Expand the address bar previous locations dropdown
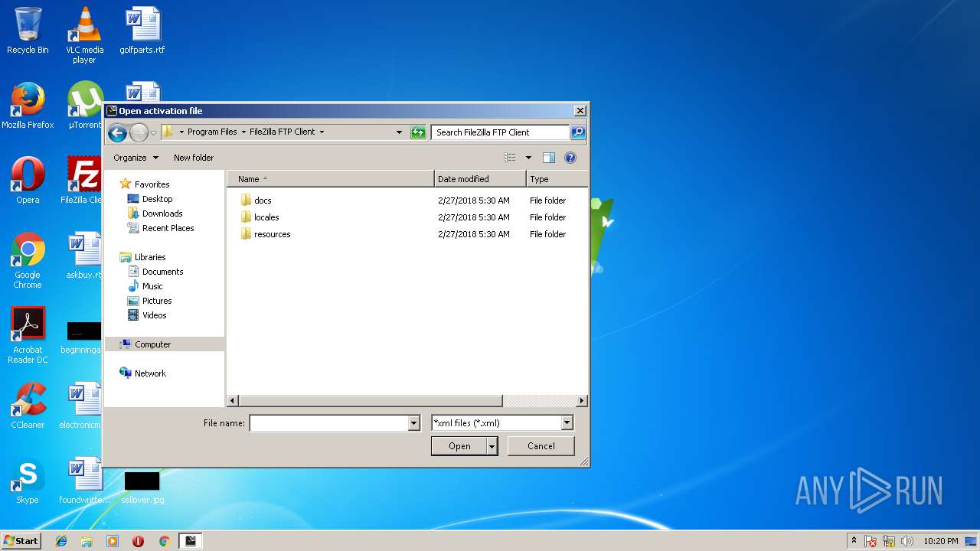Screen dimensions: 980x551 pos(399,132)
